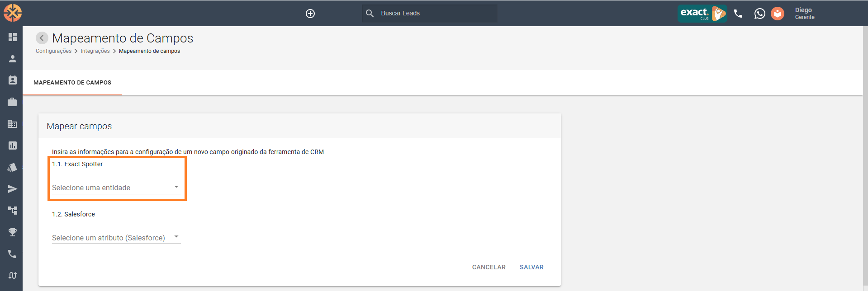The width and height of the screenshot is (868, 291).
Task: Click the '1.2. Salesforce' label
Action: [x=73, y=214]
